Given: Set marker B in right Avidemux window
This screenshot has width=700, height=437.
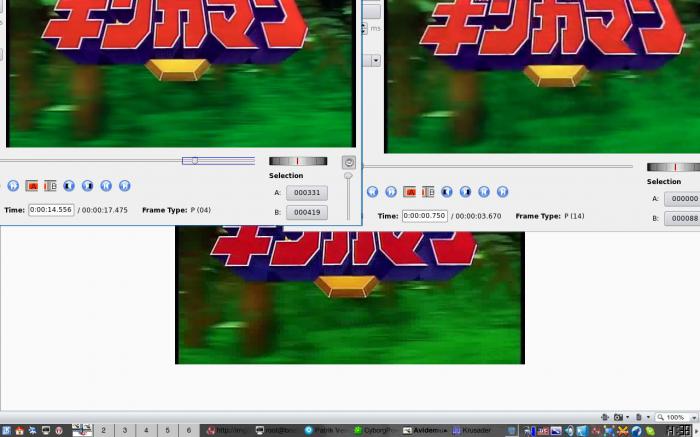Looking at the screenshot, I should [428, 192].
